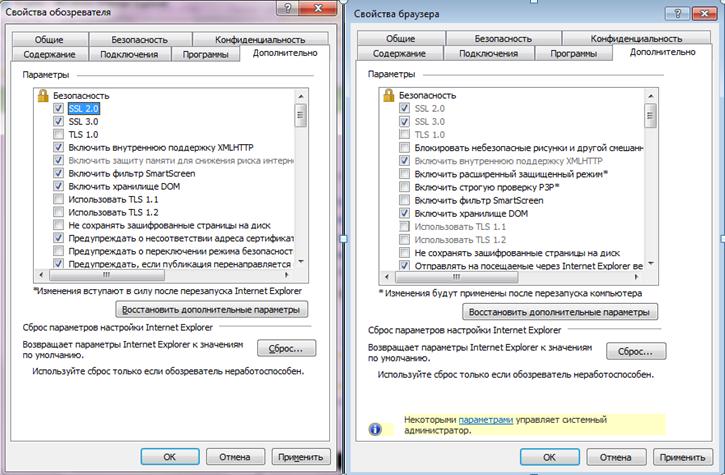Viewport: 725px width, 475px height.
Task: Enable Использовать TLS 1.2 in Свойства обозревателя
Action: pos(58,212)
